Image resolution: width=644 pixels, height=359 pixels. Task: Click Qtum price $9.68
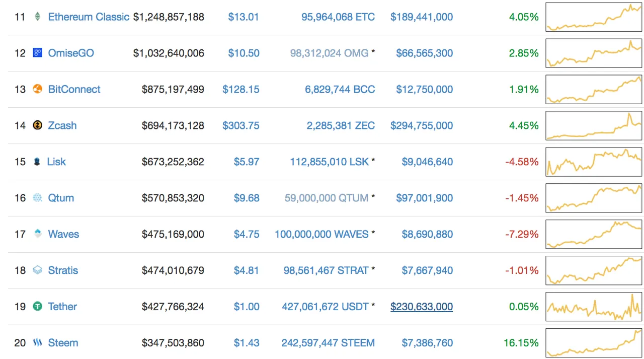247,198
